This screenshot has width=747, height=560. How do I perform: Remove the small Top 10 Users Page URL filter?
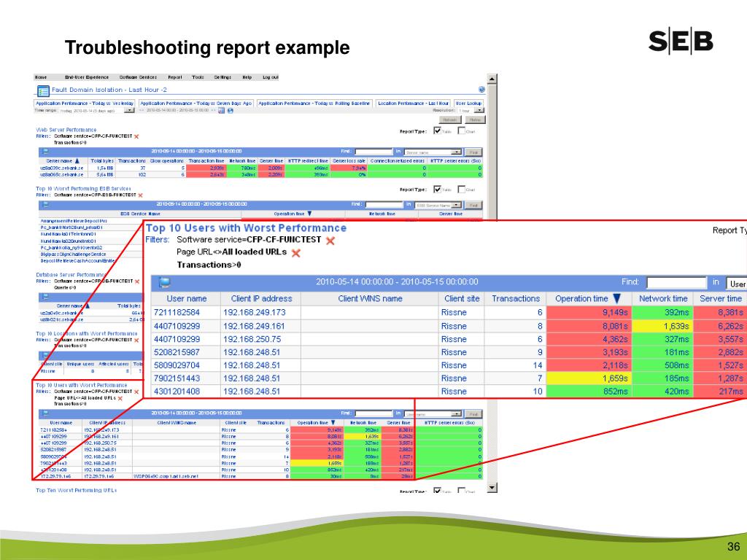click(120, 398)
